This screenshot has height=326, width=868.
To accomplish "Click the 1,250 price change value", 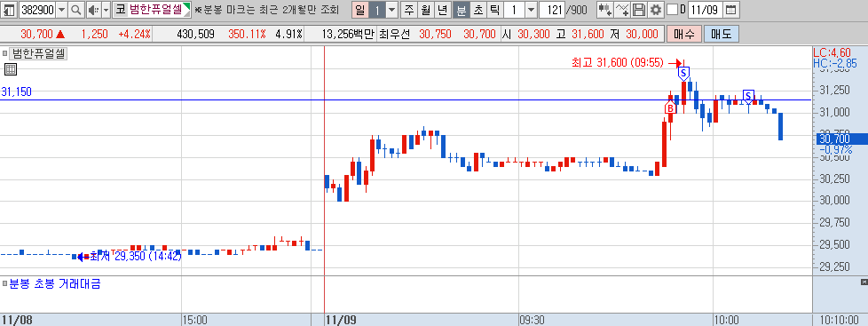I will coord(95,35).
